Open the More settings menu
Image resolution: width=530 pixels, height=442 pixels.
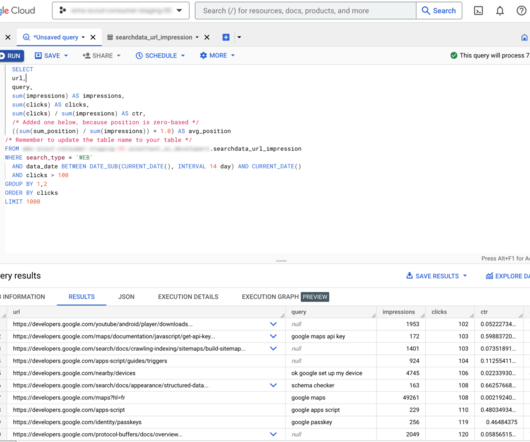coord(217,55)
